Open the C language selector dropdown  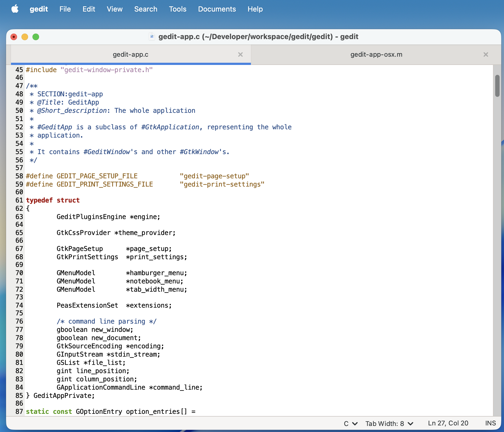coord(351,423)
